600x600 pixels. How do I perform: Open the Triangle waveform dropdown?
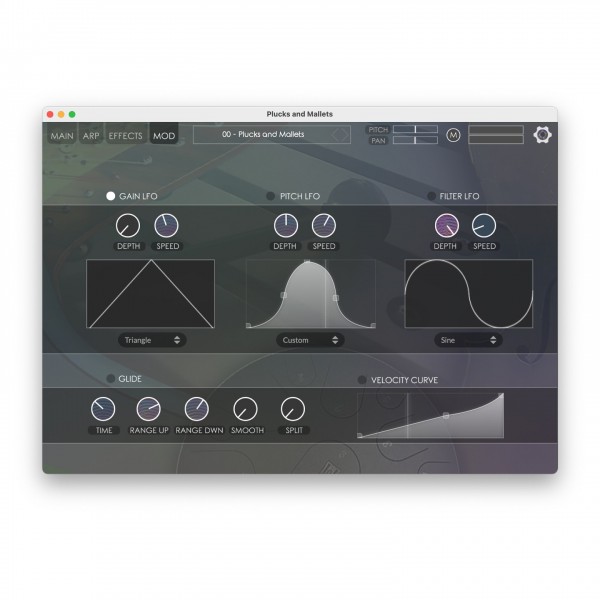coord(152,340)
